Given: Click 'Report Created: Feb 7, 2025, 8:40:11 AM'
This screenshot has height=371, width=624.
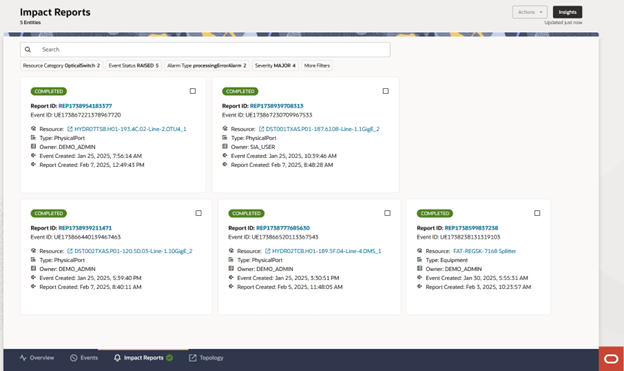Looking at the screenshot, I should (x=90, y=287).
